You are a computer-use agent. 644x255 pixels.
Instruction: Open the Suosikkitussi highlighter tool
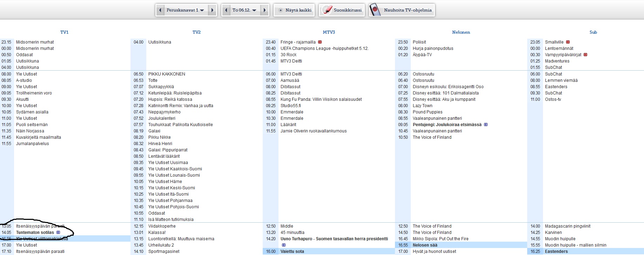(342, 10)
